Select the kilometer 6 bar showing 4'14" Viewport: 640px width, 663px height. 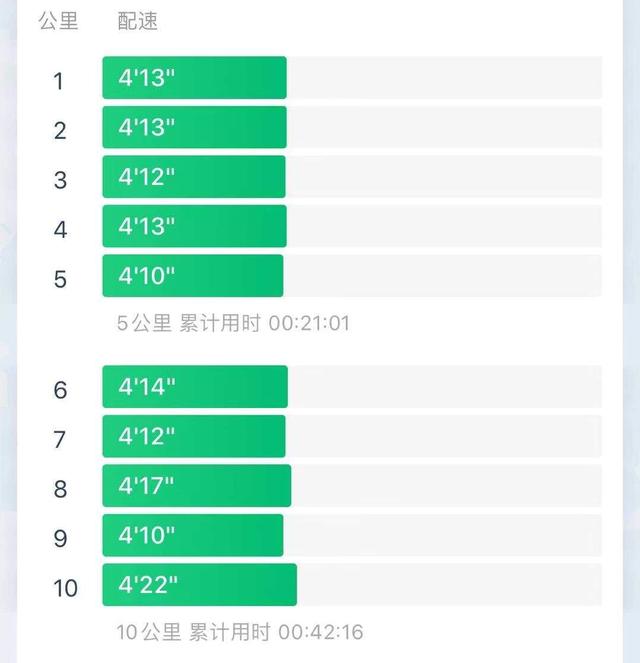(195, 387)
